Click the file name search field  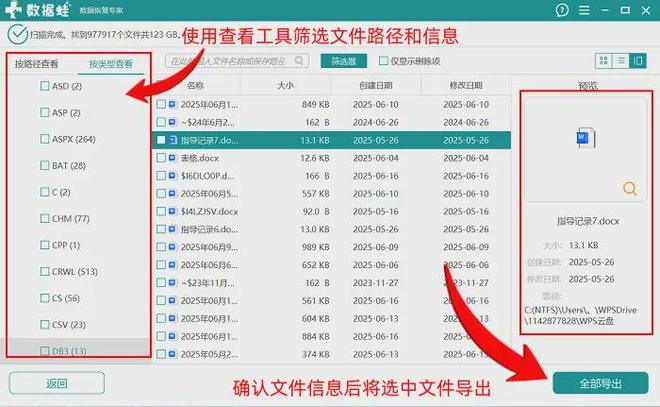237,61
